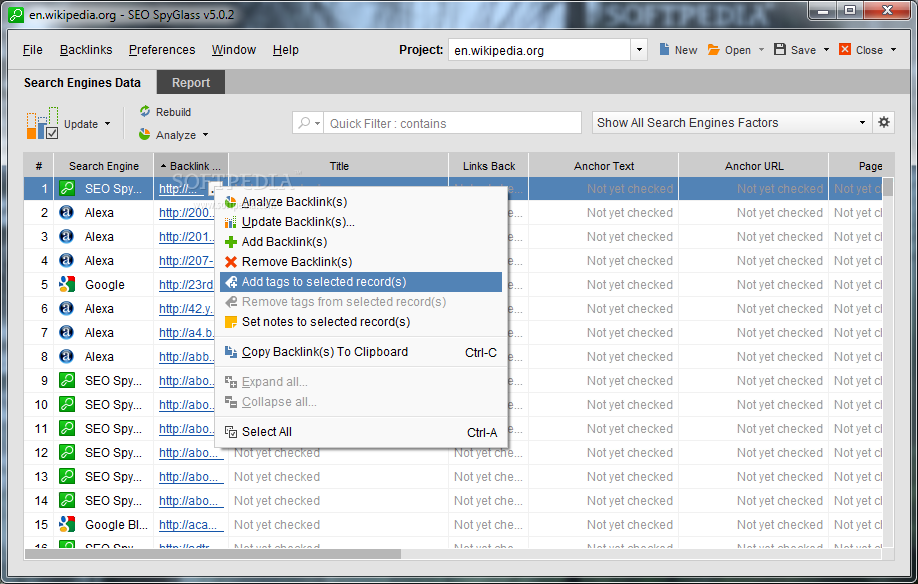Screen dimensions: 918x584
Task: Select the Search Engines Data tab
Action: coord(82,83)
